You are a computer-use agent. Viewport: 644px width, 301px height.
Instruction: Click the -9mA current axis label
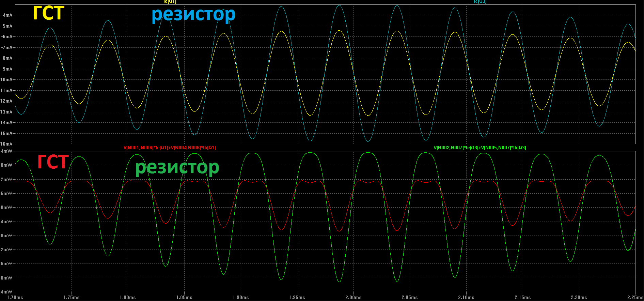(6, 69)
